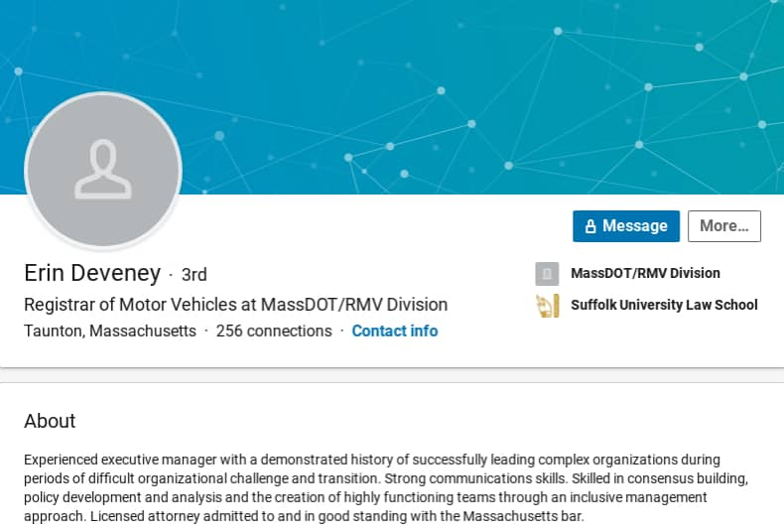Click the name Erin Deveney
The width and height of the screenshot is (784, 532).
[92, 273]
